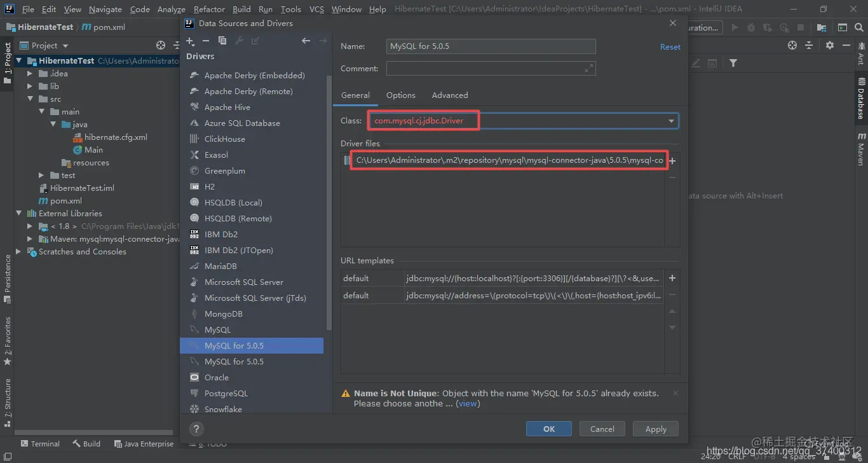
Task: Click the Project Structure toolbar icon
Action: click(x=822, y=27)
